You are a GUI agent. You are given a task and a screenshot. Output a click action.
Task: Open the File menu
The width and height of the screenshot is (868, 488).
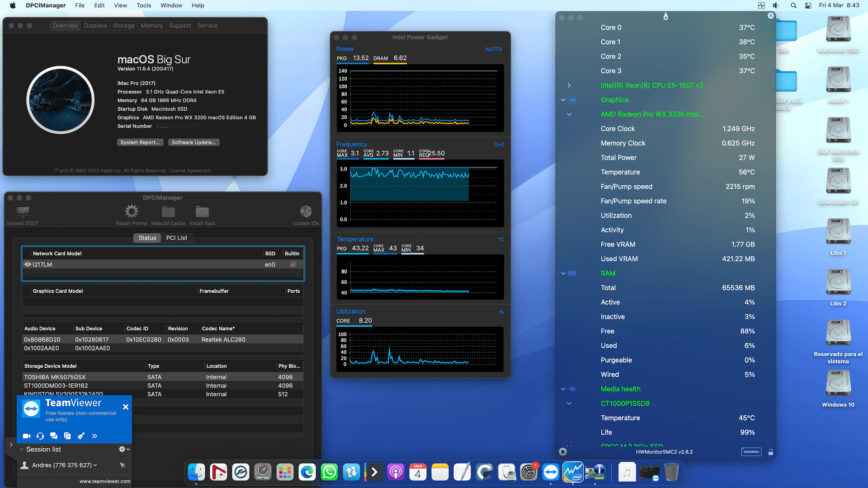click(x=80, y=5)
